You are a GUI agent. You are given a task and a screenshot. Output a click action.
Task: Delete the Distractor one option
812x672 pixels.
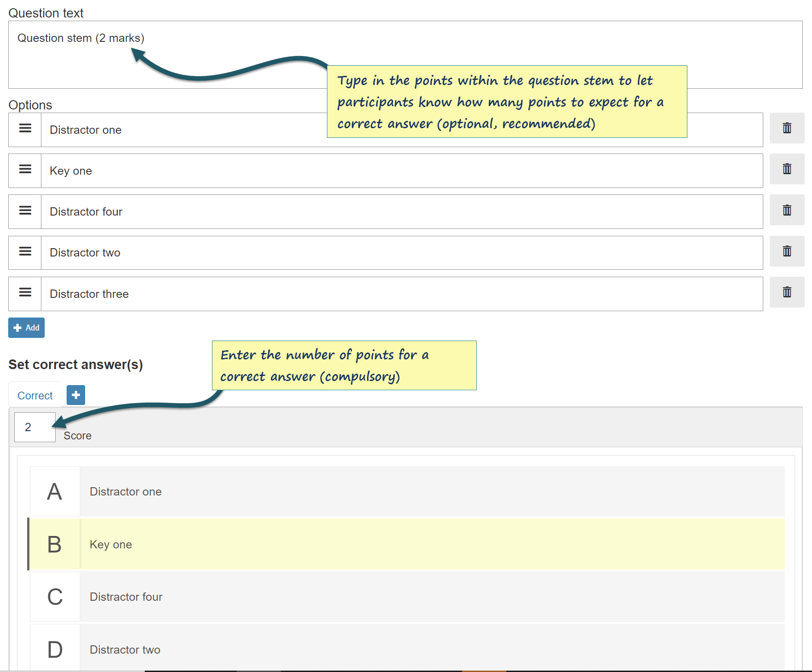(787, 128)
